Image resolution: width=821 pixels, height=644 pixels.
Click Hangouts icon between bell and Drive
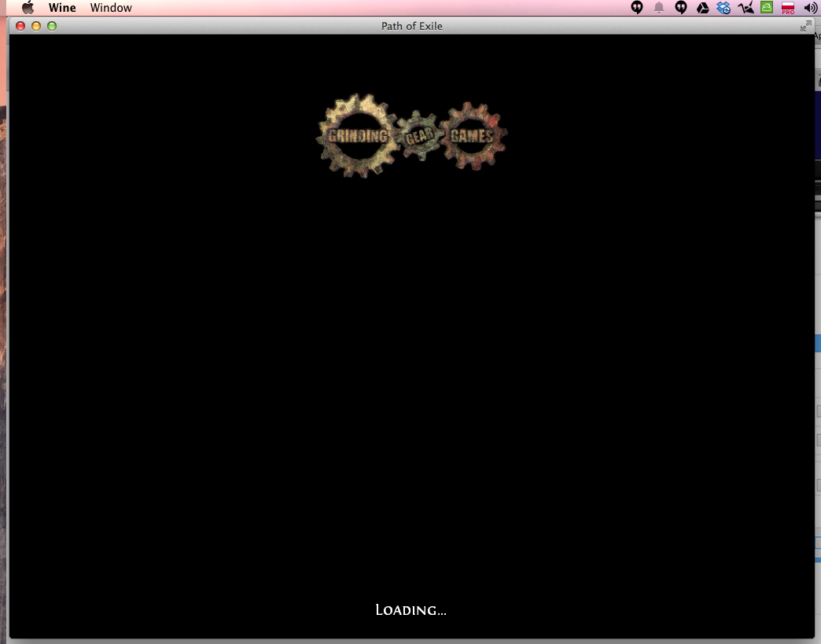point(681,7)
